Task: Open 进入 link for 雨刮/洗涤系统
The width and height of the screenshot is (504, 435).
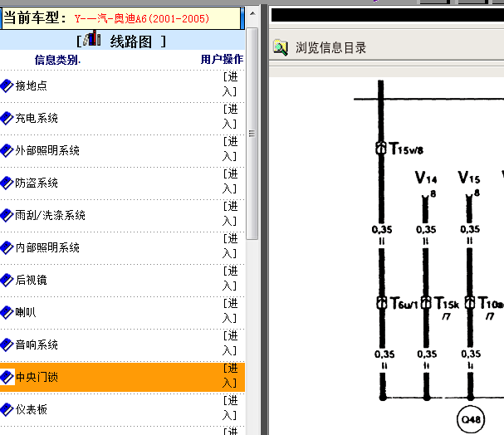Action: (x=230, y=213)
